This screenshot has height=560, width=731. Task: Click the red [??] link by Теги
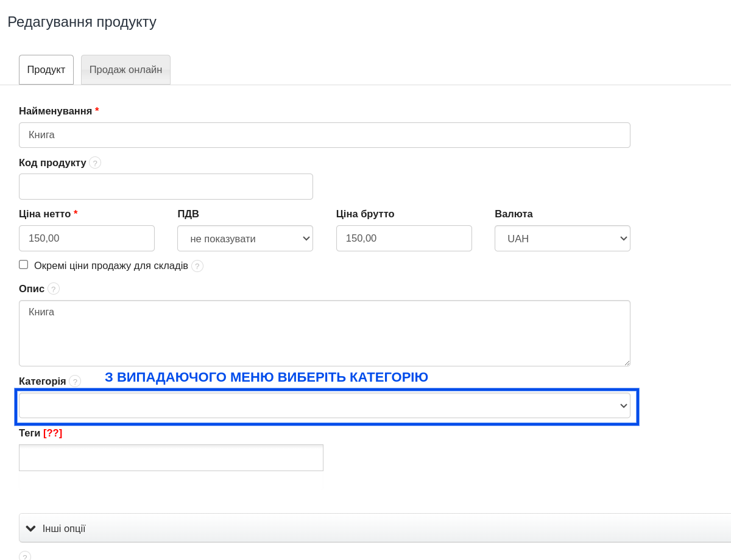pyautogui.click(x=52, y=433)
